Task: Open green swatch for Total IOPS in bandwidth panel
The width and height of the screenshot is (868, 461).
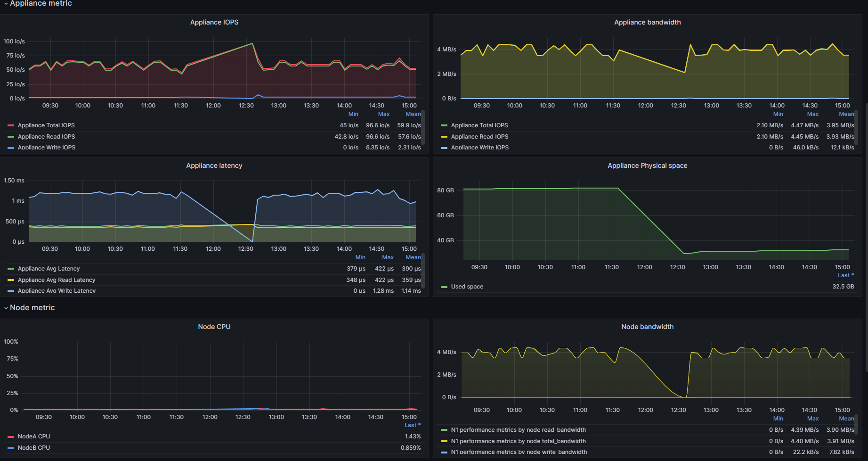Action: coord(444,125)
